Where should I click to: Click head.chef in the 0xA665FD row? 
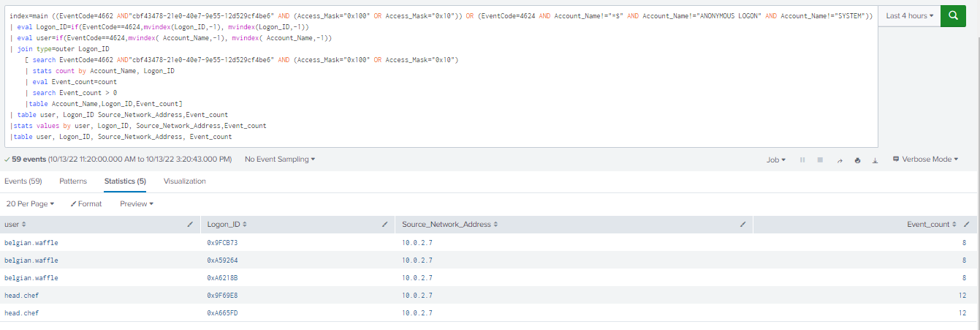coord(22,312)
